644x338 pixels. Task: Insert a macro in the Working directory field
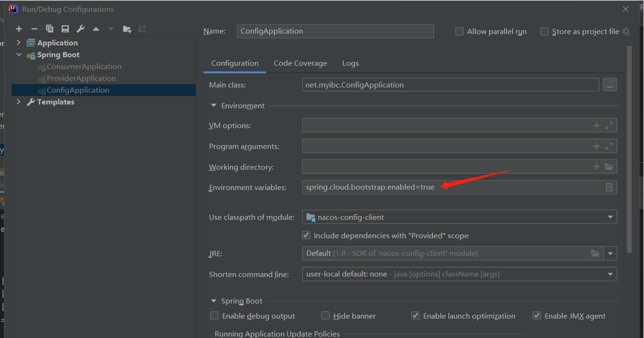pos(597,167)
